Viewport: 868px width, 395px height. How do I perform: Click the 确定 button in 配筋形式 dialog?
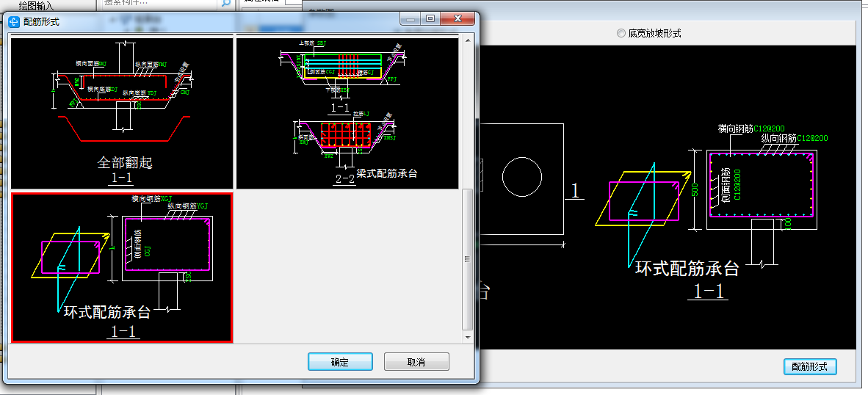click(x=340, y=362)
